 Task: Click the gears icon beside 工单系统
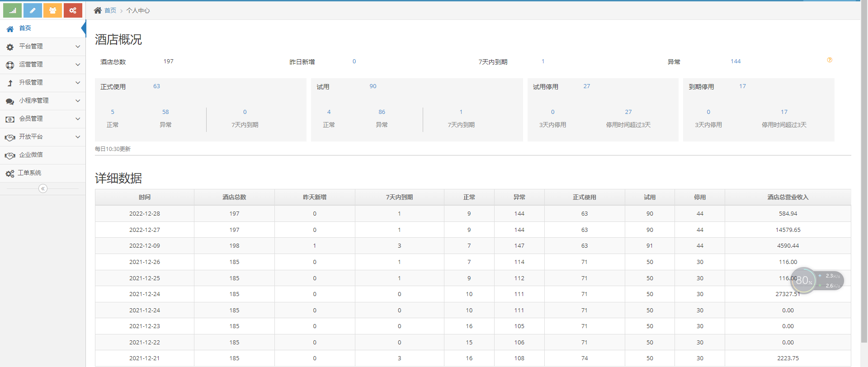(10, 174)
